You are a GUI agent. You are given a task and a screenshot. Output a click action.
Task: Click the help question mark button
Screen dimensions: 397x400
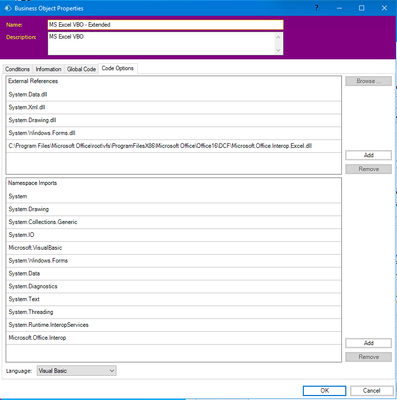[317, 8]
